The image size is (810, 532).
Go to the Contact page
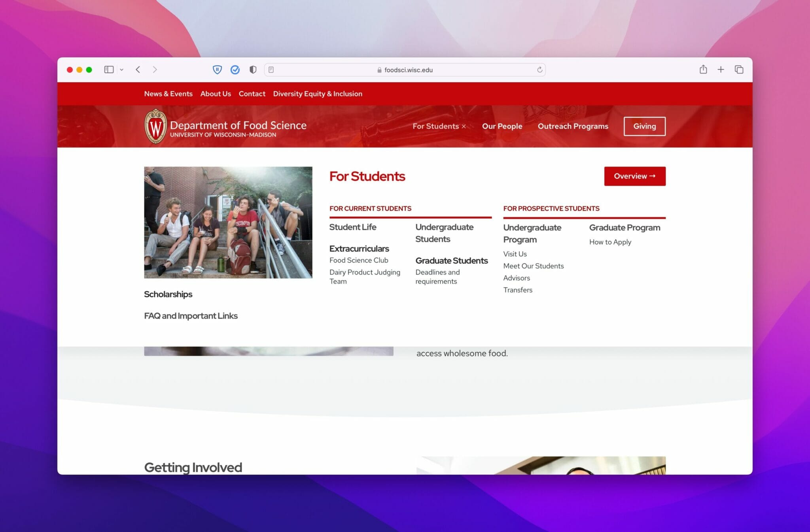point(252,94)
